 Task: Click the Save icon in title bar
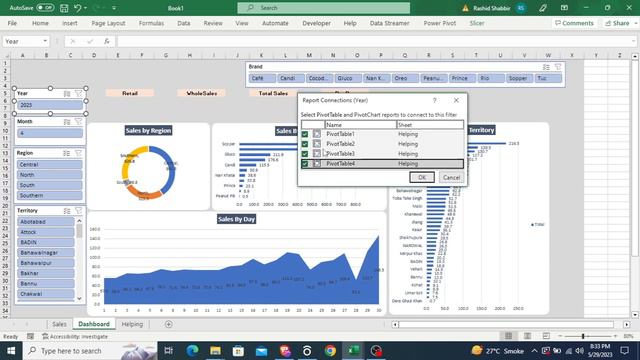(64, 8)
